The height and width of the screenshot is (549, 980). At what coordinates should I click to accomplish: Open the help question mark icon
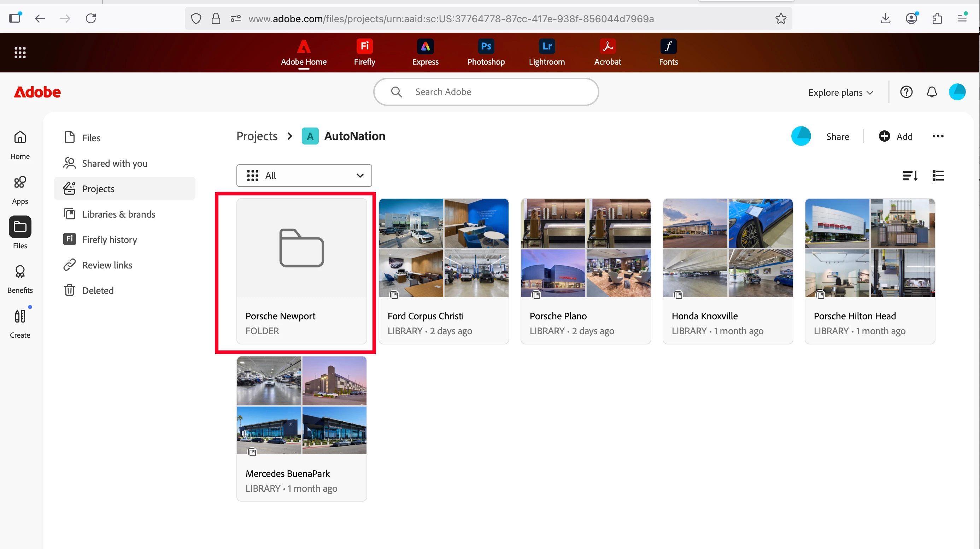pos(906,92)
